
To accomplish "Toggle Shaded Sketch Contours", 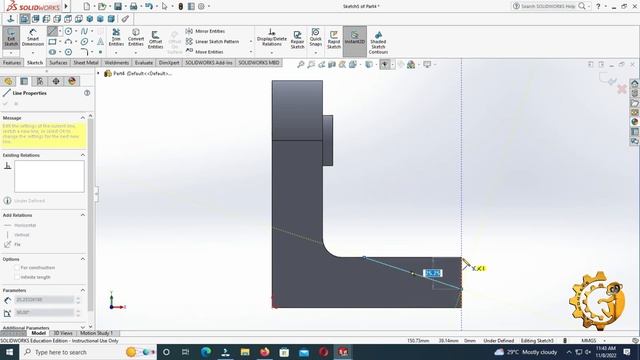I will point(378,42).
